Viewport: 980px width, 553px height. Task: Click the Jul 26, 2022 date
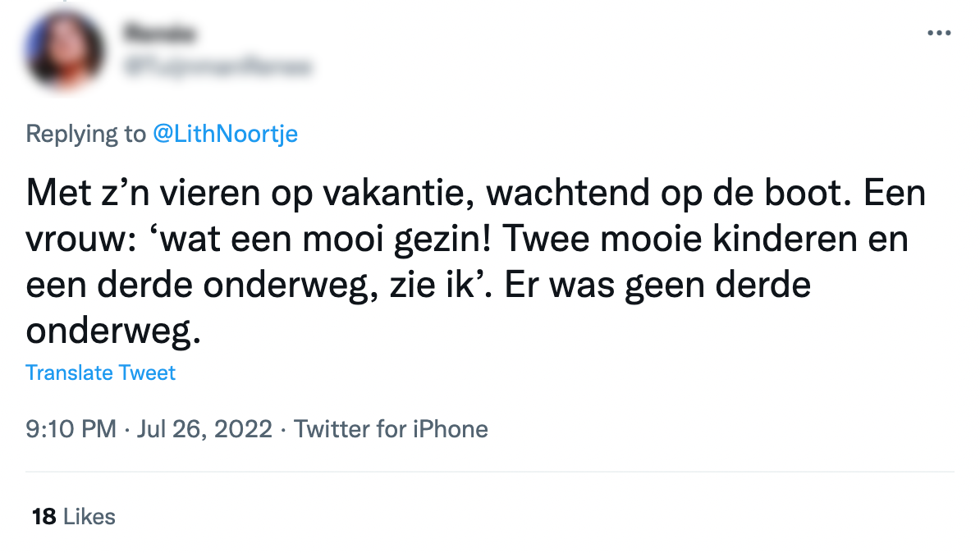[x=204, y=428]
